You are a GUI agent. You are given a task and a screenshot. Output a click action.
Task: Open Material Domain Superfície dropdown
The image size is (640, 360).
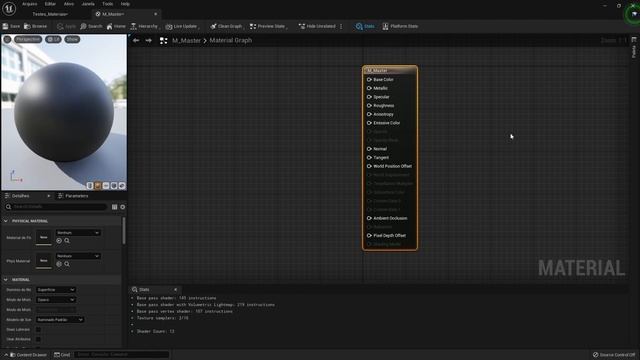pos(56,290)
